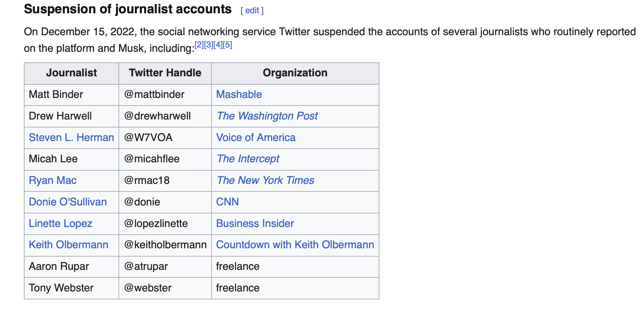This screenshot has height=310, width=644.
Task: Open citation reference [4]
Action: pos(218,45)
